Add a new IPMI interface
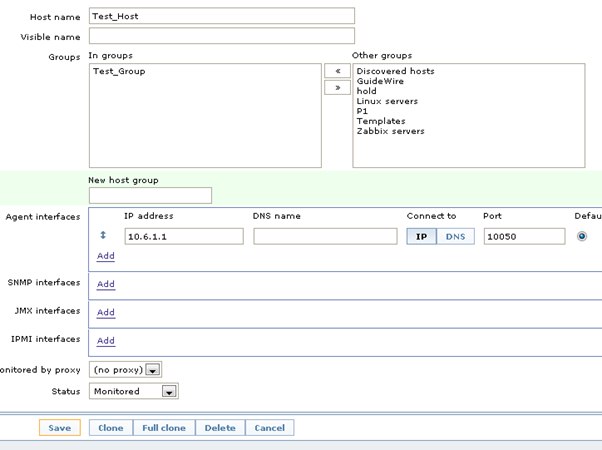This screenshot has width=602, height=450. (105, 341)
